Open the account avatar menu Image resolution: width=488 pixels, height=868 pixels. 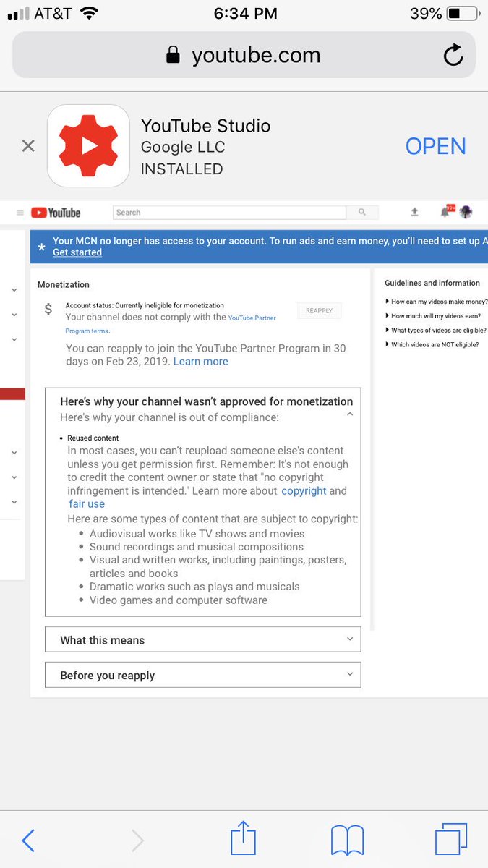point(466,212)
